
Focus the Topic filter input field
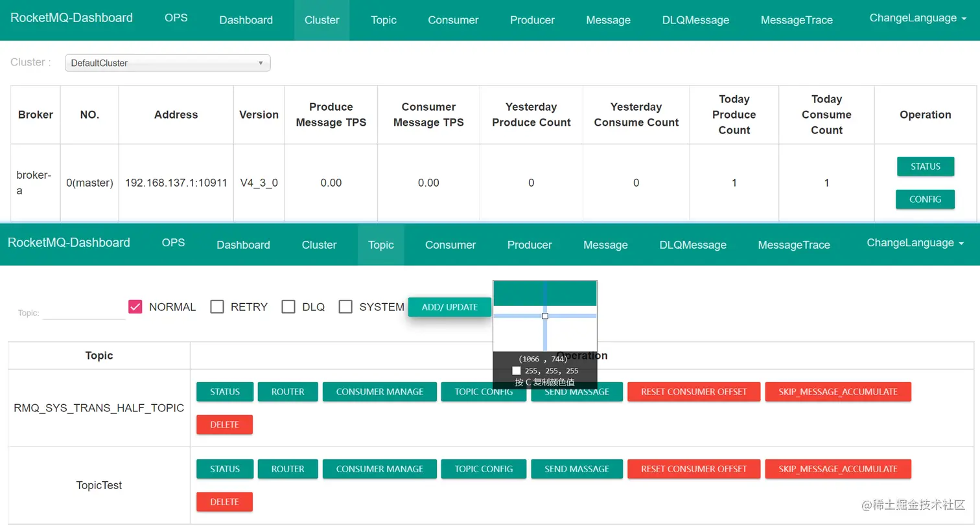[84, 312]
